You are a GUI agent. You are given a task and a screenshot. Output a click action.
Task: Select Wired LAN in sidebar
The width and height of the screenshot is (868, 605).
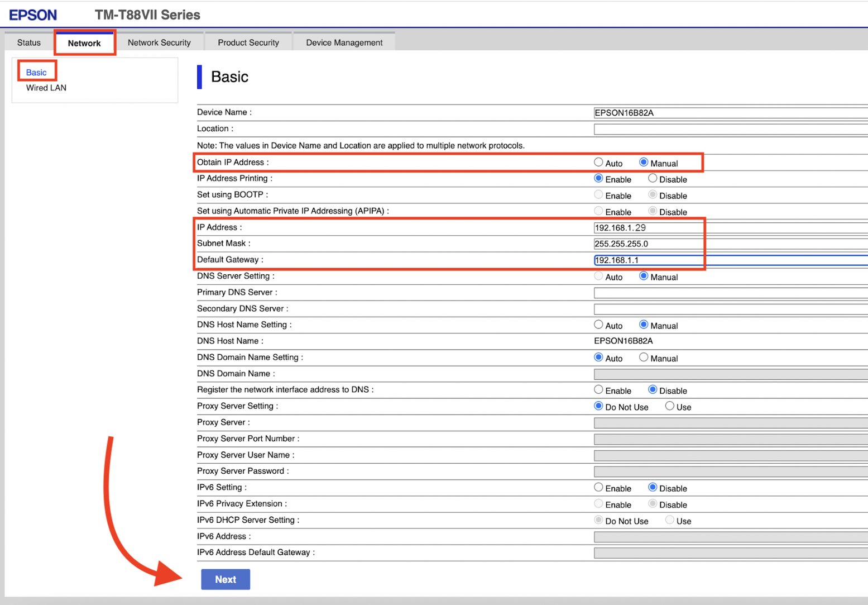pyautogui.click(x=46, y=88)
